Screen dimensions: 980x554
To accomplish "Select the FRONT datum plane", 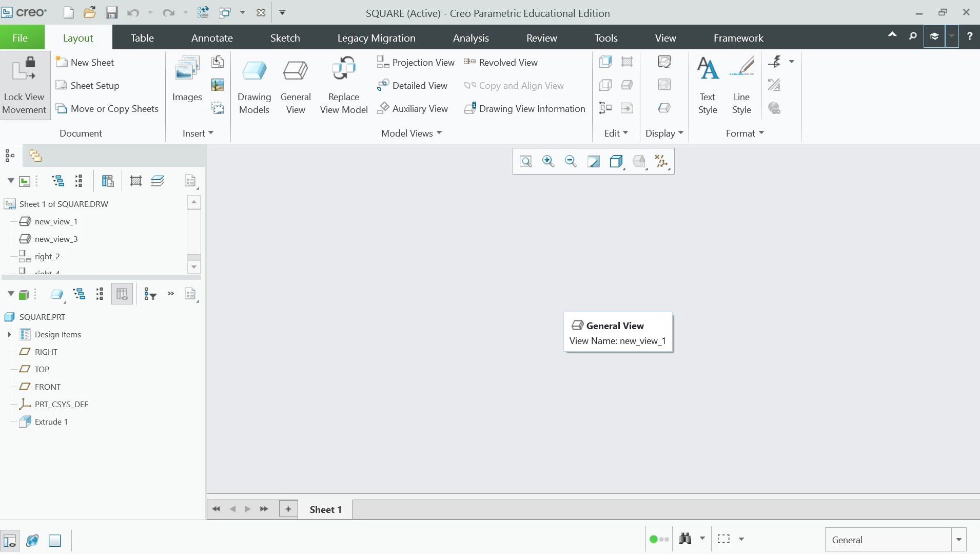I will [47, 387].
